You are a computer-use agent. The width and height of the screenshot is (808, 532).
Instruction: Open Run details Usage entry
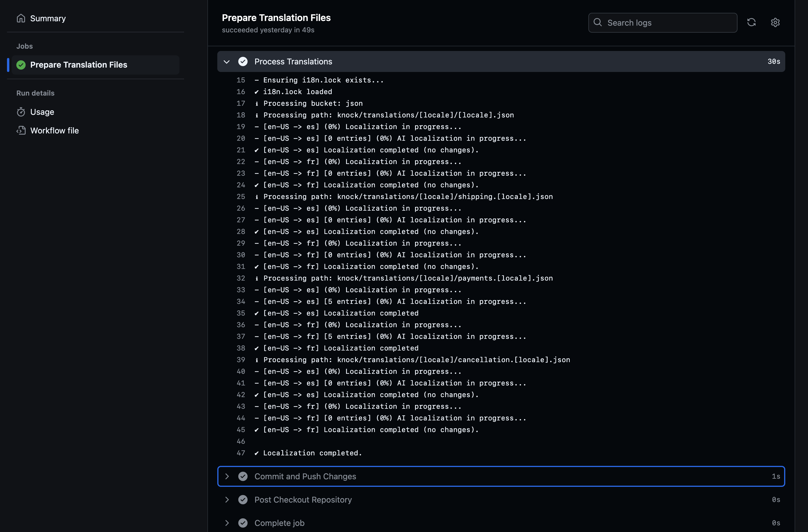point(42,112)
